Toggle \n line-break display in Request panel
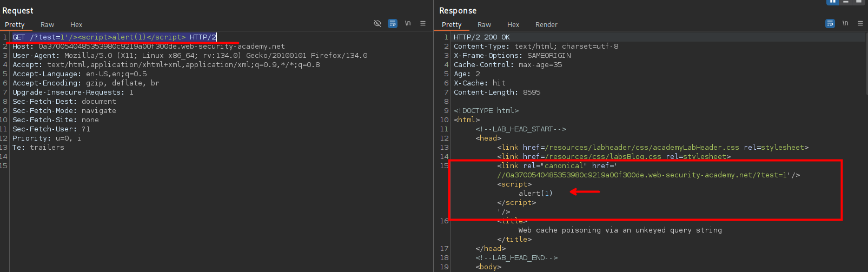The height and width of the screenshot is (272, 868). [408, 23]
